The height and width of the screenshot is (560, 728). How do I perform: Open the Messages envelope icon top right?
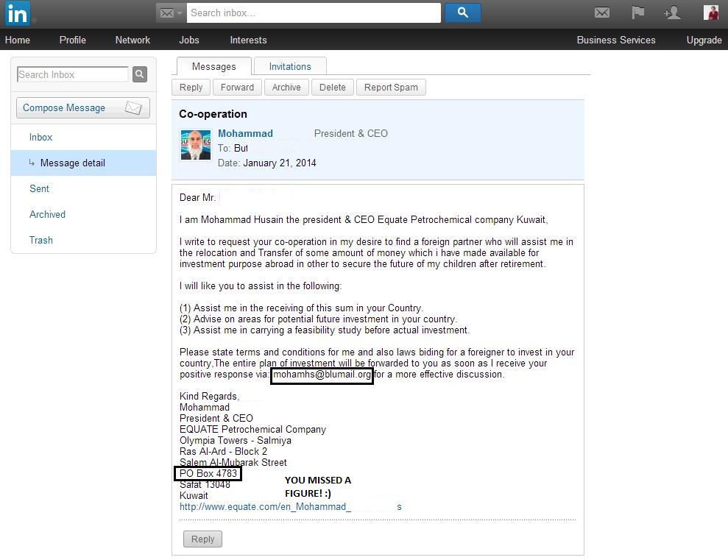[602, 13]
